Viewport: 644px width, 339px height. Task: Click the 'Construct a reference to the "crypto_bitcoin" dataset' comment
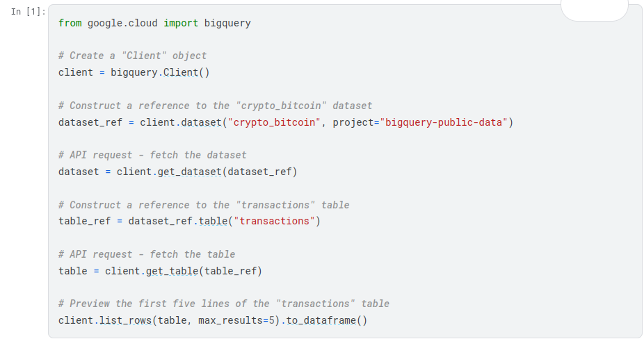coord(216,106)
